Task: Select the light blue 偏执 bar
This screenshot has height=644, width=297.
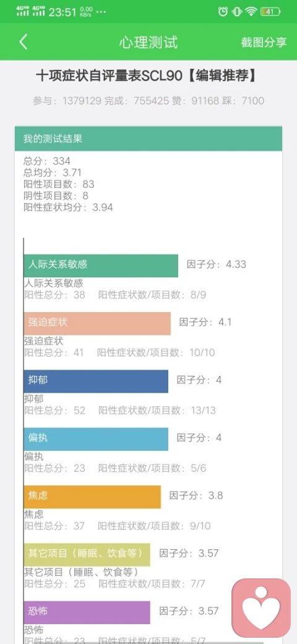Action: (96, 439)
